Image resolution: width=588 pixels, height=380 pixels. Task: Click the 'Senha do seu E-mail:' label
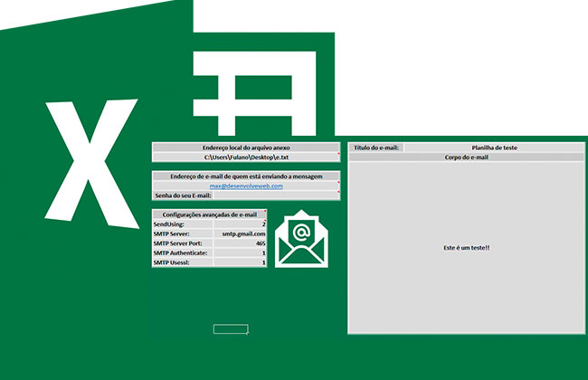click(x=183, y=195)
